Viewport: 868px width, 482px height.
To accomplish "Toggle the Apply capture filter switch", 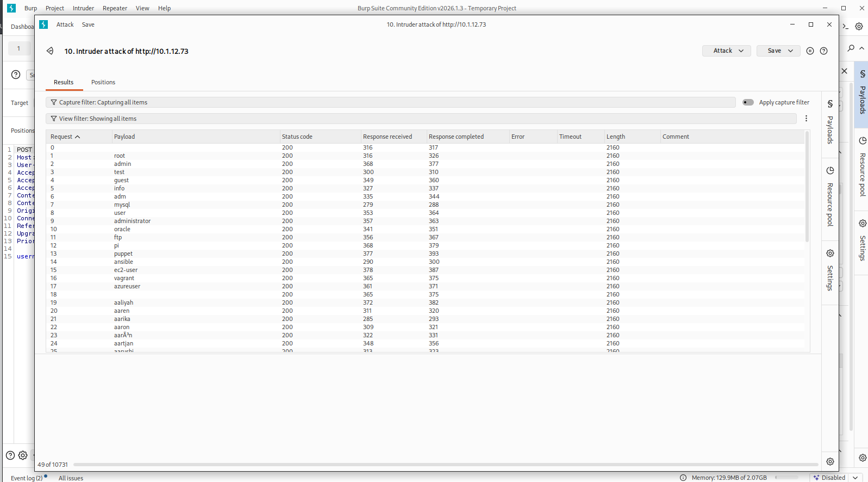I will [748, 102].
